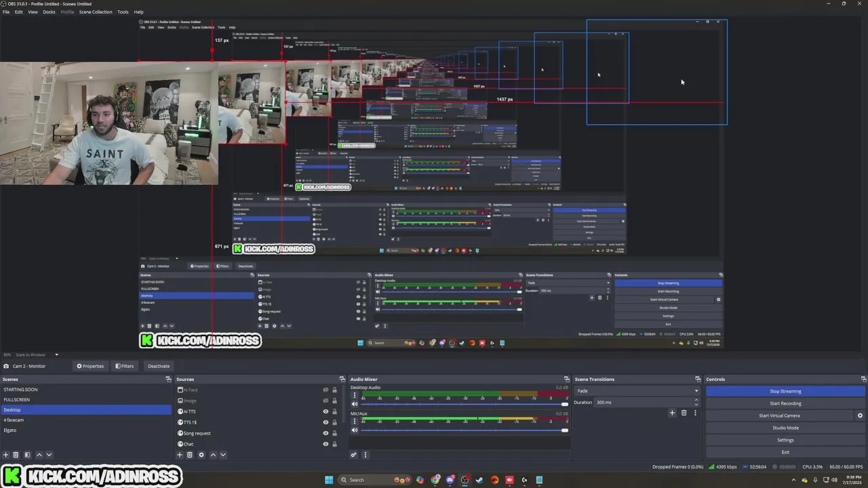
Task: Add a new source with the plus icon
Action: pos(180,455)
